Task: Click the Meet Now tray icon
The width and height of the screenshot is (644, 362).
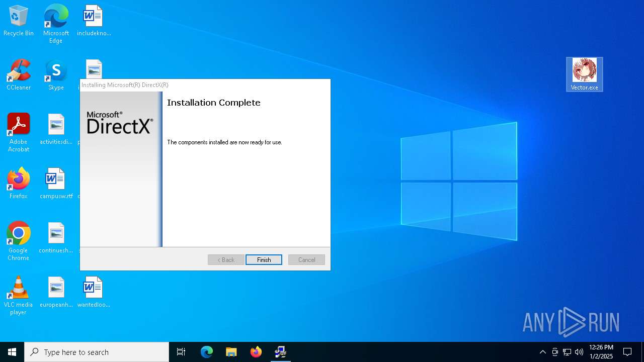Action: [554, 352]
